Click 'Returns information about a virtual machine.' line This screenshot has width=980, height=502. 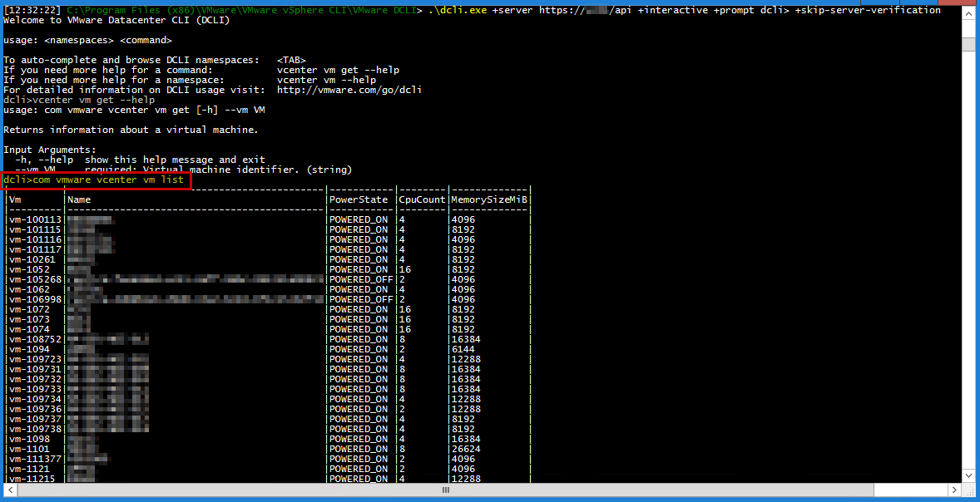point(131,130)
